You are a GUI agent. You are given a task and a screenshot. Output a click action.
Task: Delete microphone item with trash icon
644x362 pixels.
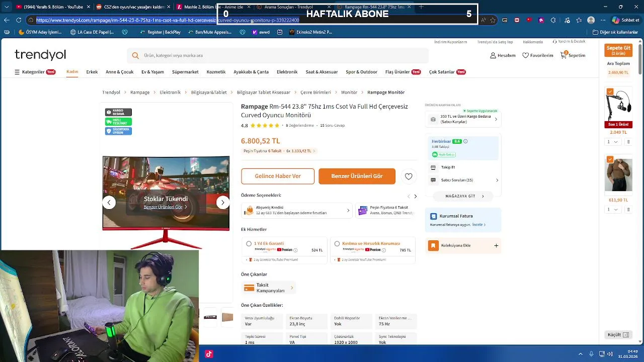tap(628, 142)
